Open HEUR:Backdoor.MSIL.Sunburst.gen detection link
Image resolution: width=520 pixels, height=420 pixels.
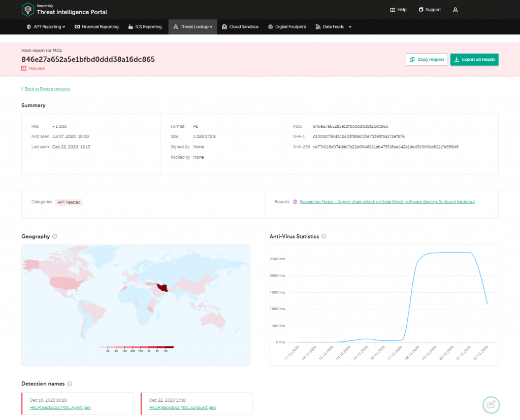click(182, 407)
